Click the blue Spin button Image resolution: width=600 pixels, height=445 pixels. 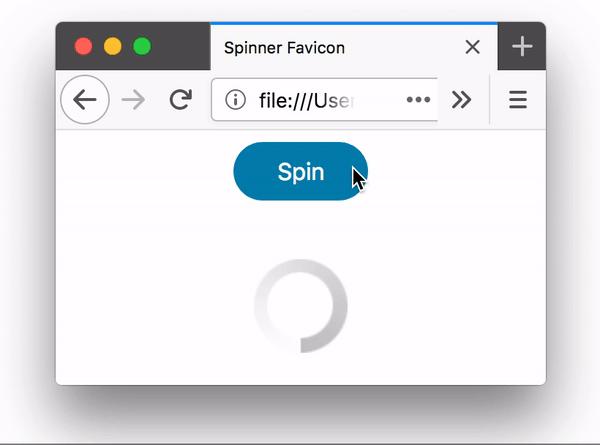click(x=301, y=171)
